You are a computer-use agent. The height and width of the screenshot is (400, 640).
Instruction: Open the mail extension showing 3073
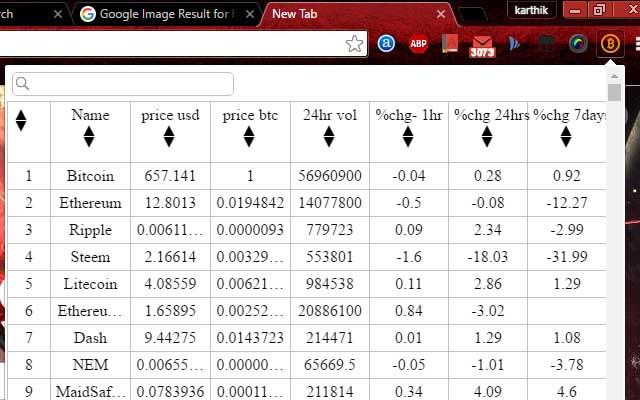tap(482, 46)
